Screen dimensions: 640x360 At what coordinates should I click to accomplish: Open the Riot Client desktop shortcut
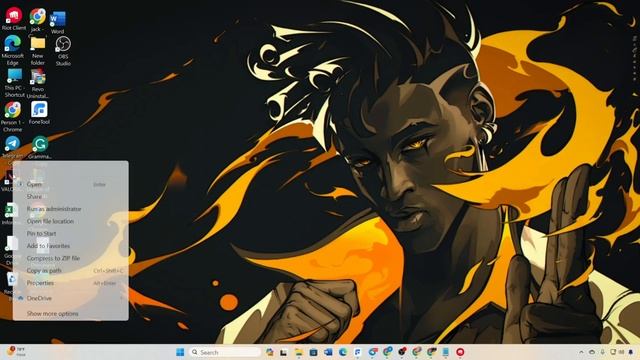click(x=13, y=19)
